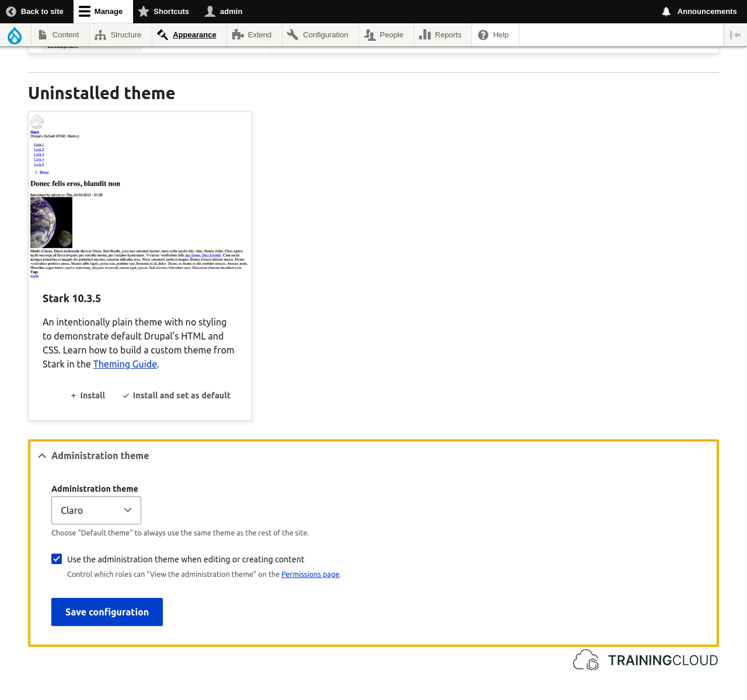Click the Content page icon
This screenshot has width=747, height=700.
[x=43, y=35]
